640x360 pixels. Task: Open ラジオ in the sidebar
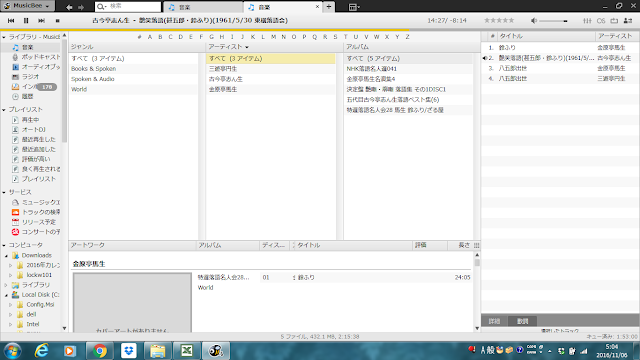[25, 77]
